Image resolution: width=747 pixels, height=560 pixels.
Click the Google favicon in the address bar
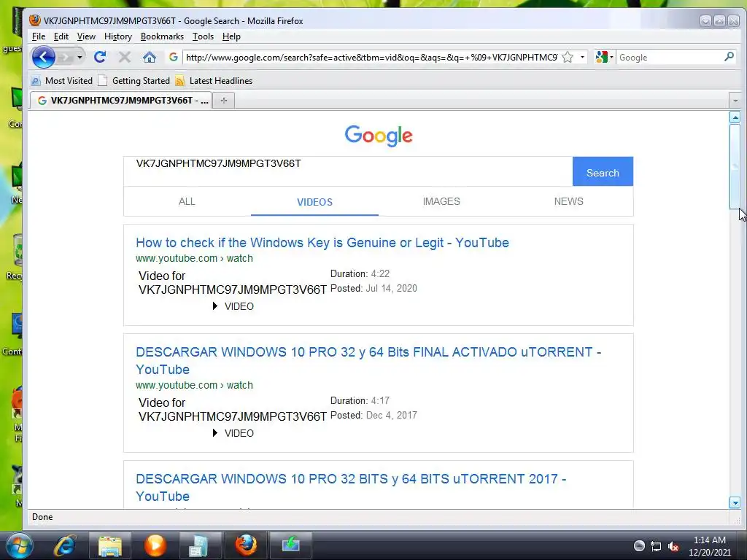(x=174, y=57)
